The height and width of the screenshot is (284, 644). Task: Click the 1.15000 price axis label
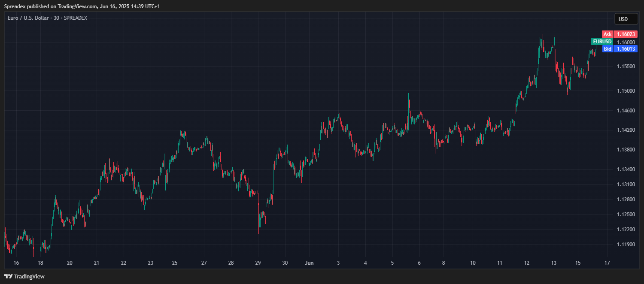pos(626,91)
